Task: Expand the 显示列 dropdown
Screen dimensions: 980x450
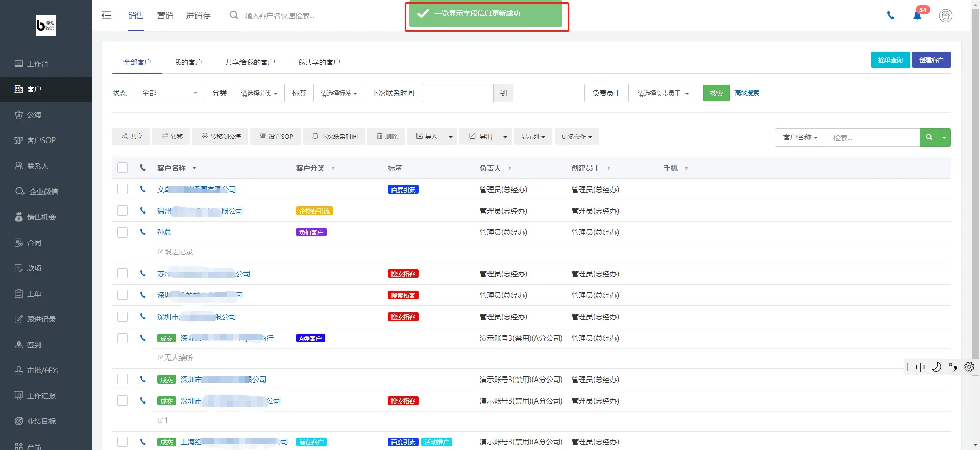Action: 533,136
